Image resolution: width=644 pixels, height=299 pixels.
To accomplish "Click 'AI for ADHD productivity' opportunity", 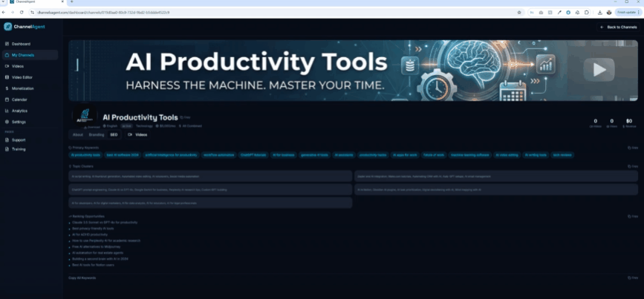I will pos(90,234).
